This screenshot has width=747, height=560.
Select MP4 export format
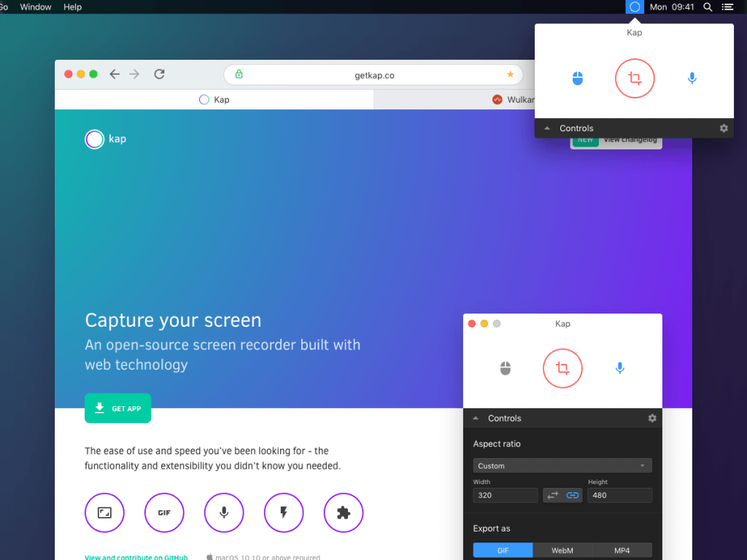pyautogui.click(x=622, y=551)
